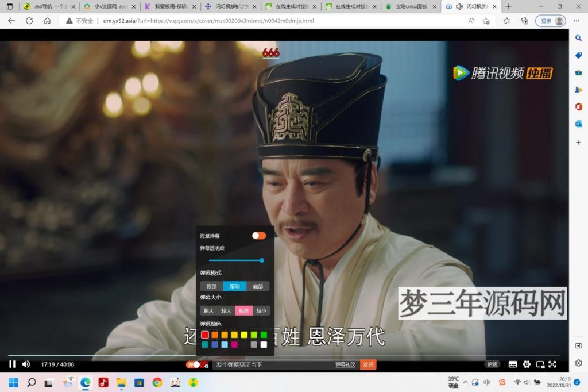Viewport: 588px width, 392px height.
Task: Toggle the 海量弹幕 switch
Action: click(x=259, y=236)
